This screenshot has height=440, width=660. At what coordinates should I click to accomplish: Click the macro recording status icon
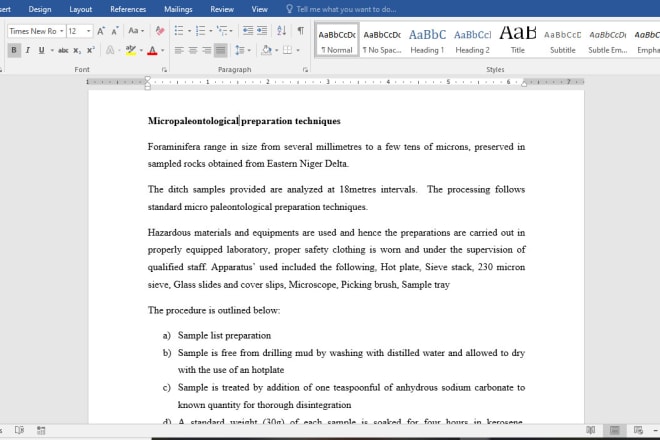point(41,430)
